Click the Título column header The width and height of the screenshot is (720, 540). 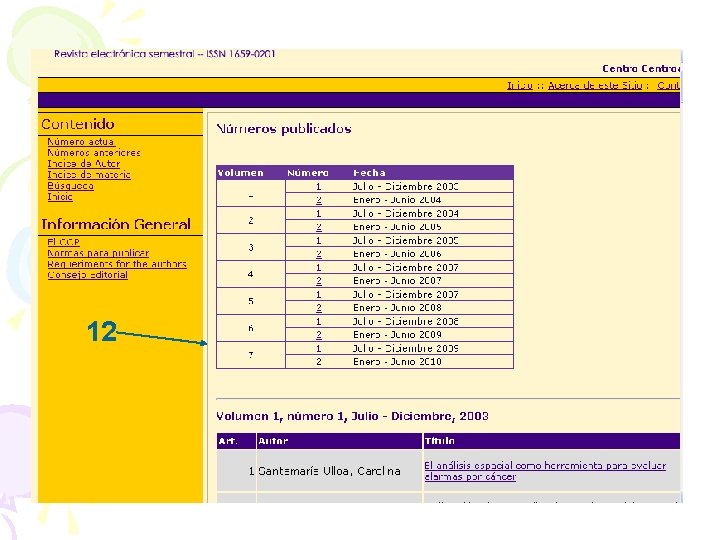pyautogui.click(x=439, y=441)
